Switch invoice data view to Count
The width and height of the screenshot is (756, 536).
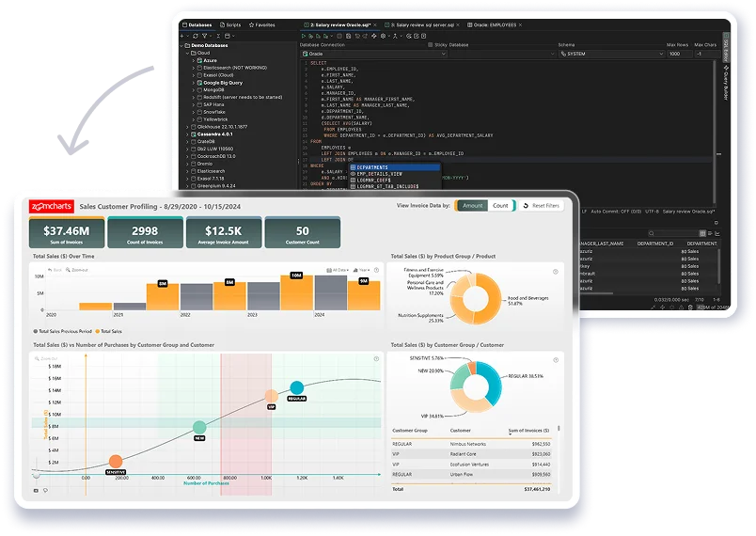[500, 205]
